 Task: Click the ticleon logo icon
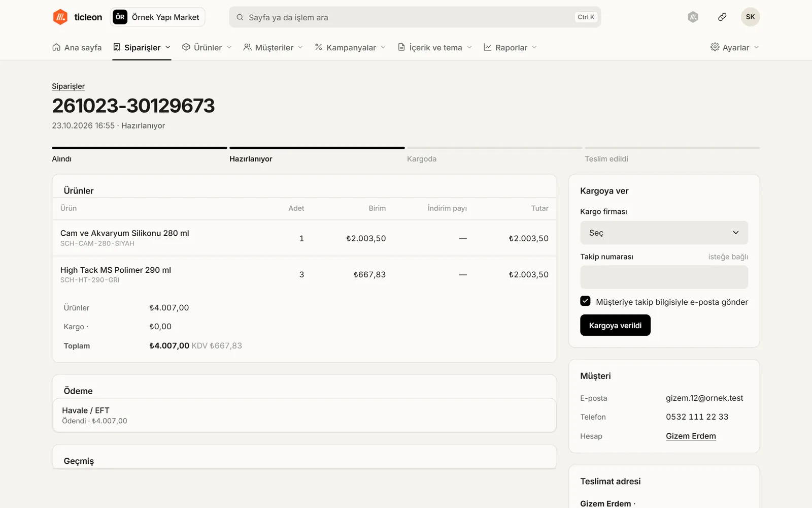(60, 17)
